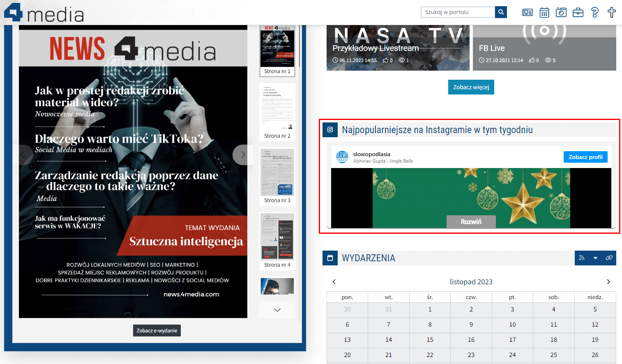
Task: Select calendar day 19
Action: [595, 340]
